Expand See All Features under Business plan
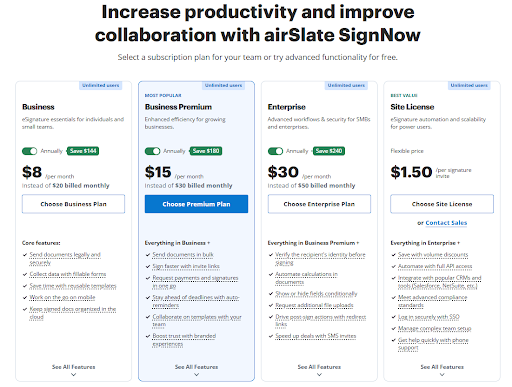This screenshot has width=512, height=387. 73,370
